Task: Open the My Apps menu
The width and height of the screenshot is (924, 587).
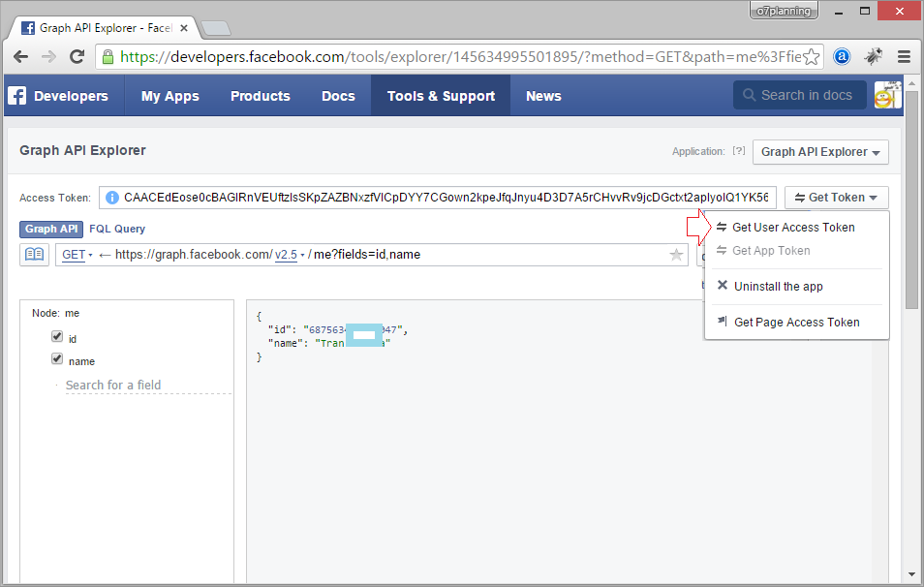Action: click(170, 96)
